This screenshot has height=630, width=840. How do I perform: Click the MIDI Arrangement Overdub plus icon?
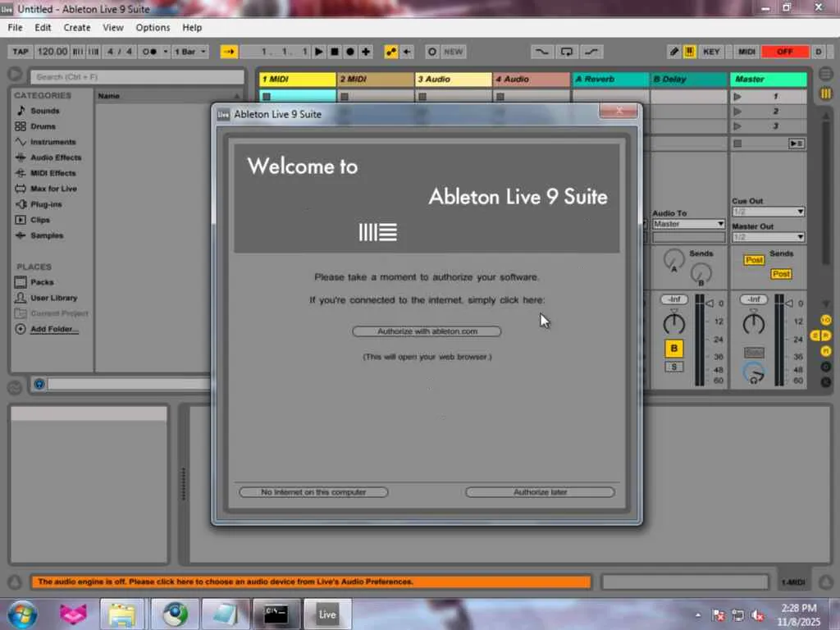366,52
